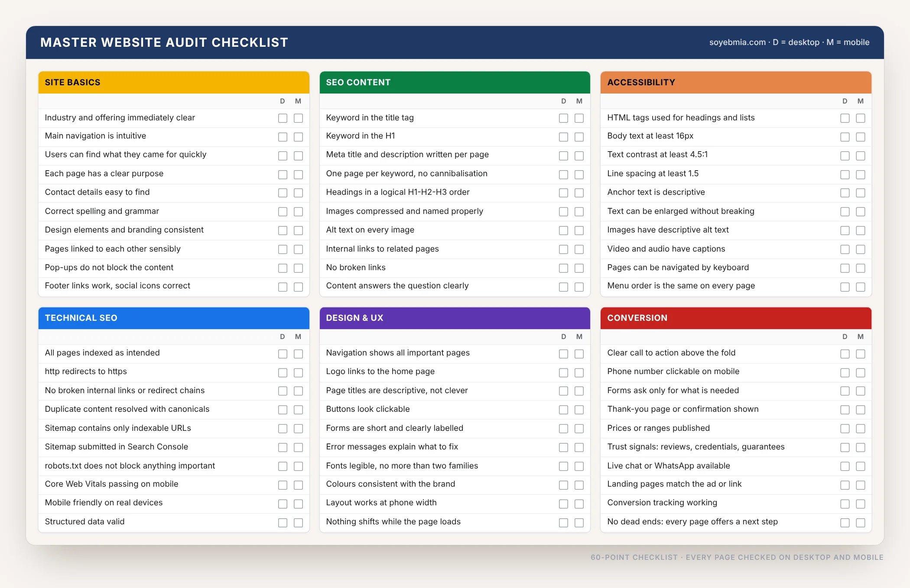Click the 60-POINT CHECKLIST footer text
The width and height of the screenshot is (910, 588).
[634, 557]
